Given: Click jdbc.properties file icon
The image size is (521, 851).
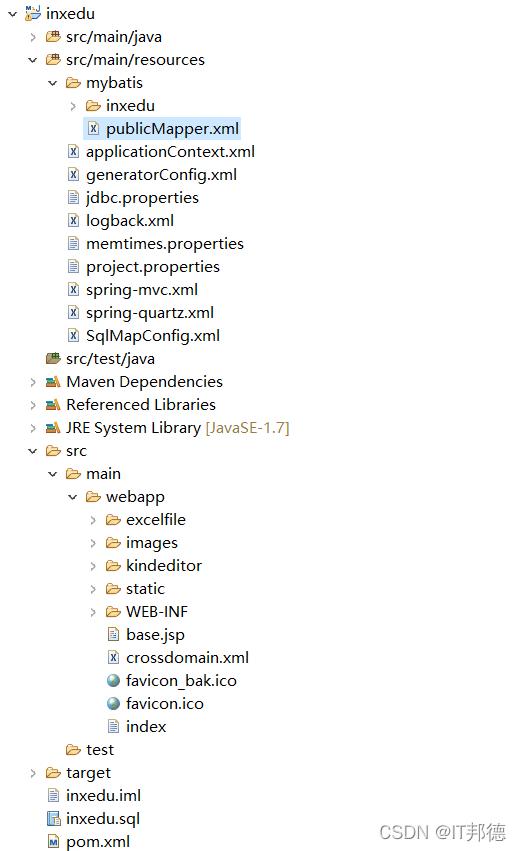Looking at the screenshot, I should coord(73,198).
